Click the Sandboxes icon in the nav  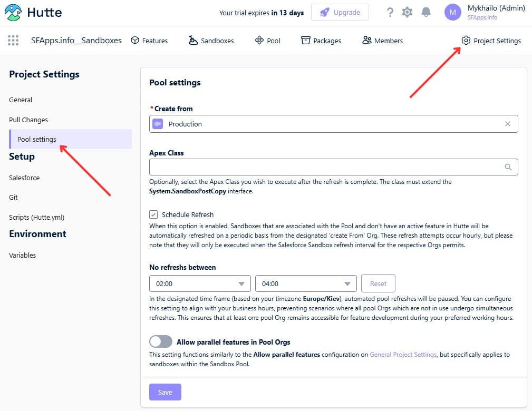click(x=193, y=41)
